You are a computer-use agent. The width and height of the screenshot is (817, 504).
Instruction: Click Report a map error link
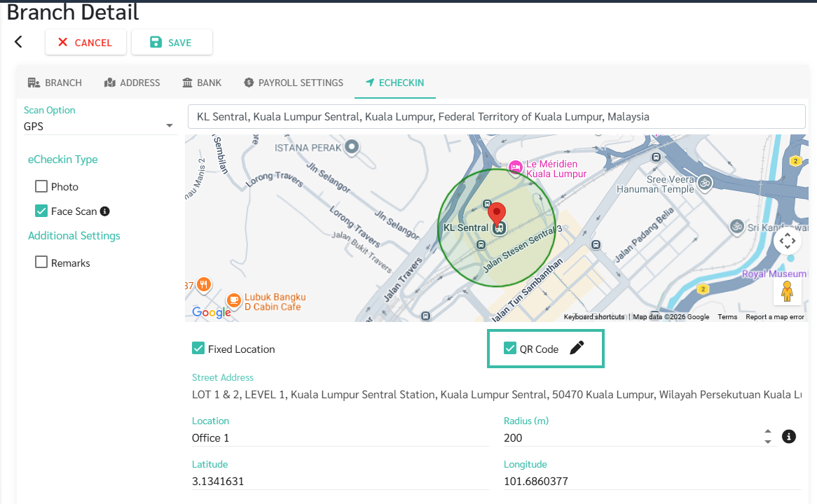[775, 316]
